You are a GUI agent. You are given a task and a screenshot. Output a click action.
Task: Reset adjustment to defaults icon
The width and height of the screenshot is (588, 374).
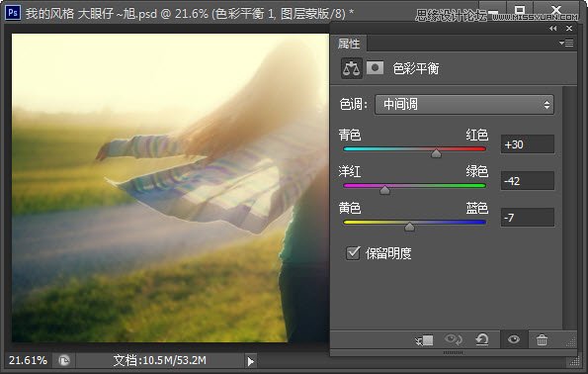pos(482,339)
